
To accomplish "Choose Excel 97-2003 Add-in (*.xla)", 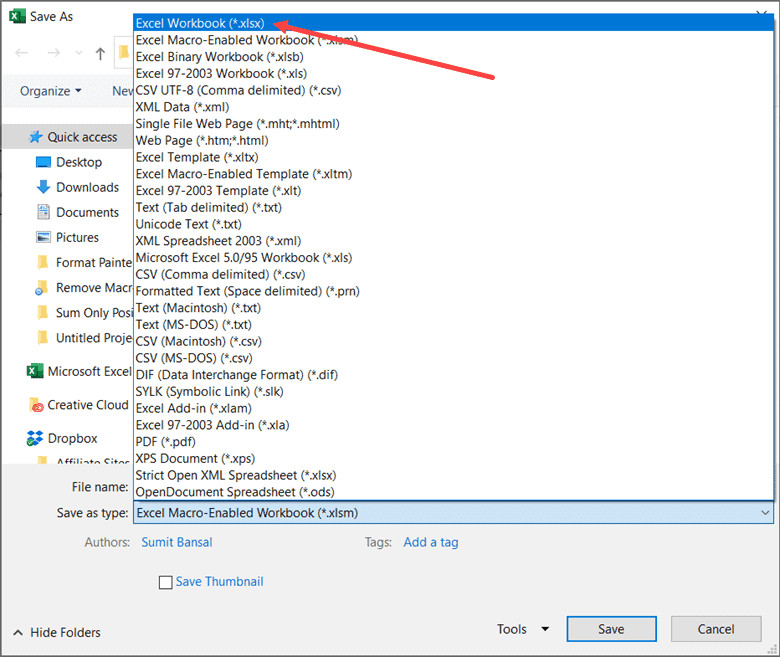I will point(453,425).
